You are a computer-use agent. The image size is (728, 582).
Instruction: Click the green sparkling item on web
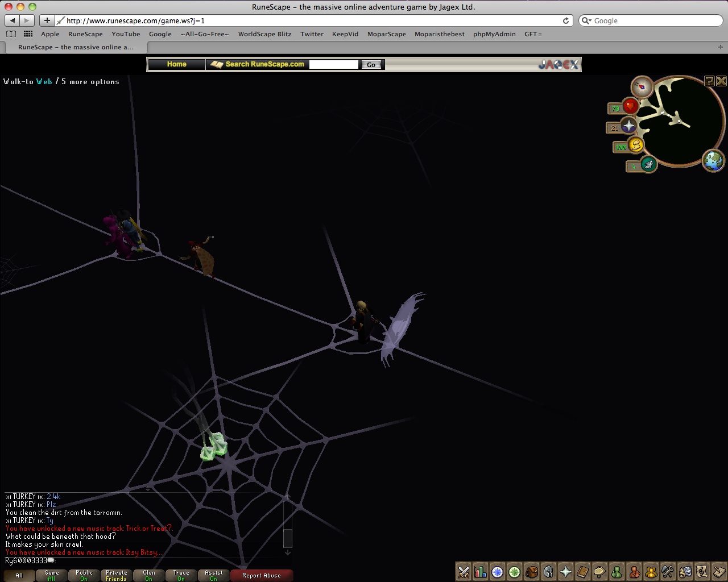(213, 446)
